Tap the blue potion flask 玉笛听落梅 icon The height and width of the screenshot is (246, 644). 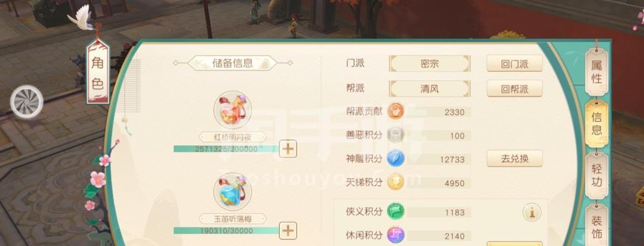pyautogui.click(x=233, y=192)
